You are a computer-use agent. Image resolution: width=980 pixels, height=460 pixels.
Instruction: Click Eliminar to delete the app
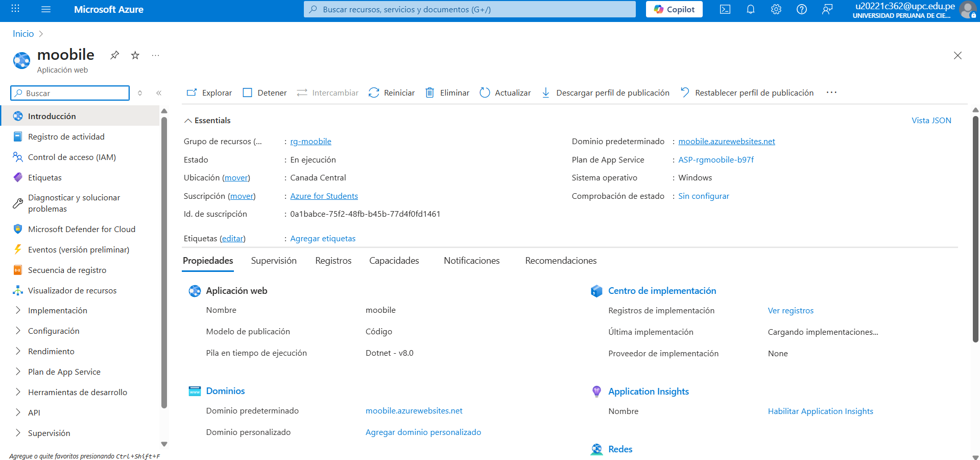(447, 93)
